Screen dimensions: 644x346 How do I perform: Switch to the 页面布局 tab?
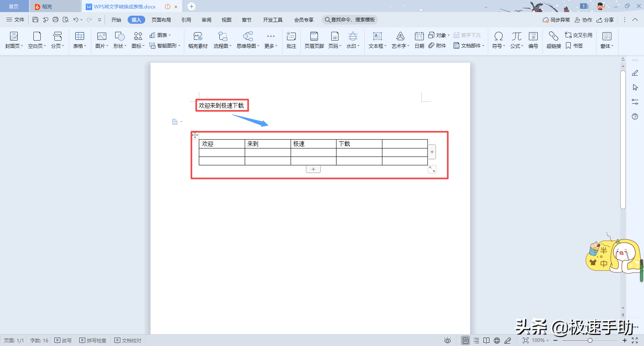coord(161,20)
